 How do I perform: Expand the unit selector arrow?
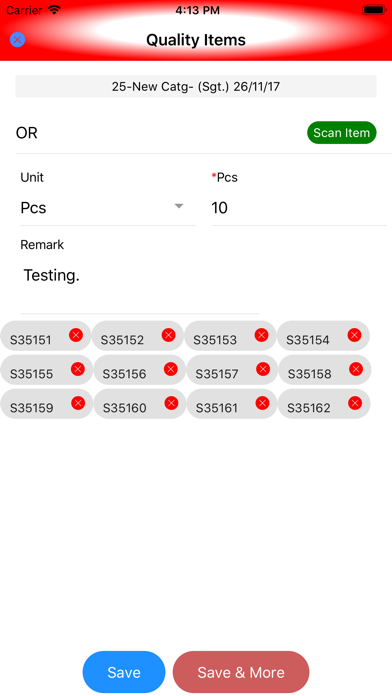point(178,206)
